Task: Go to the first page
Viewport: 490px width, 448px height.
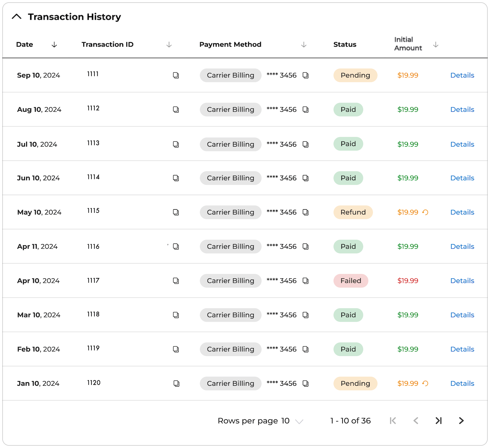Action: pos(393,421)
